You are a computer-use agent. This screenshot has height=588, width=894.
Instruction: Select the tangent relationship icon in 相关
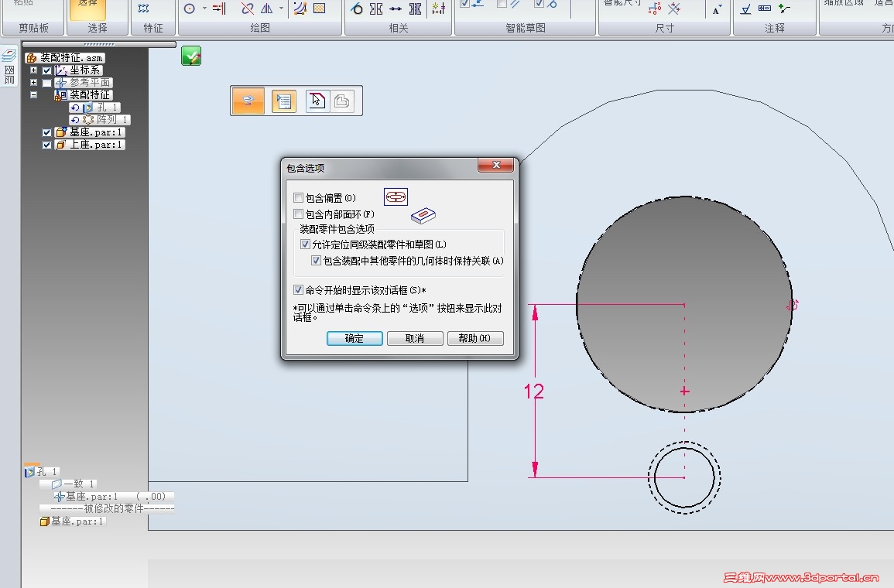pyautogui.click(x=357, y=9)
